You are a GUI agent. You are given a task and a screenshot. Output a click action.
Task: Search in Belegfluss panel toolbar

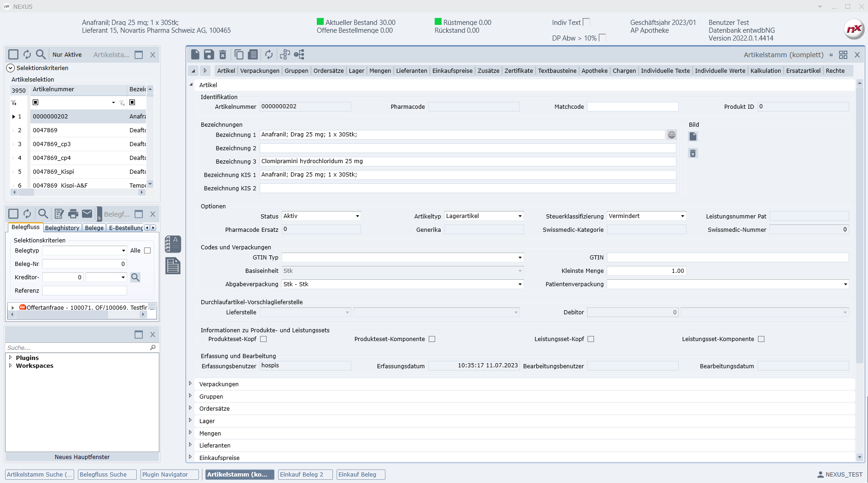tap(43, 214)
